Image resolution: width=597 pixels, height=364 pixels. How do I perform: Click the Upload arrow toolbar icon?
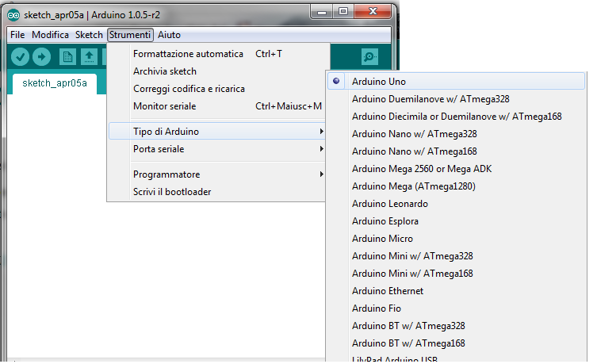[x=41, y=57]
